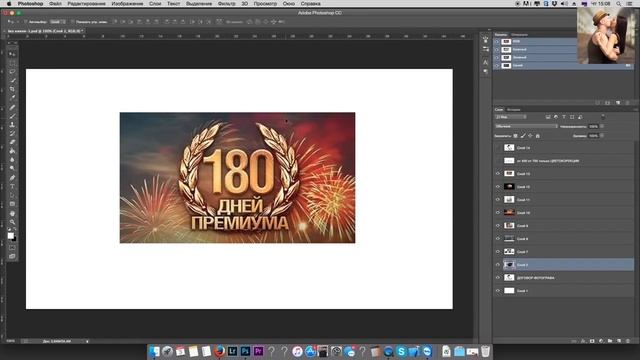Open Выделение menu
This screenshot has width=640, height=360.
[199, 3]
